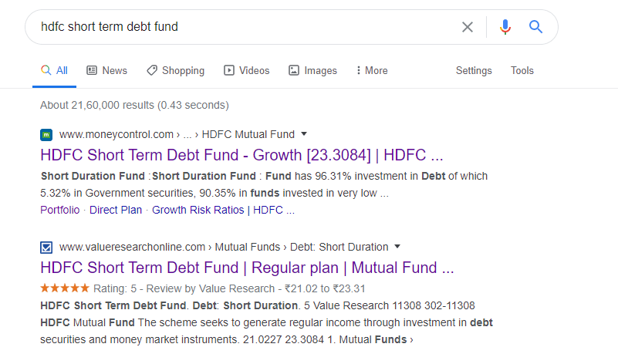Click the Value Research favicon icon
The image size is (618, 364).
click(46, 248)
